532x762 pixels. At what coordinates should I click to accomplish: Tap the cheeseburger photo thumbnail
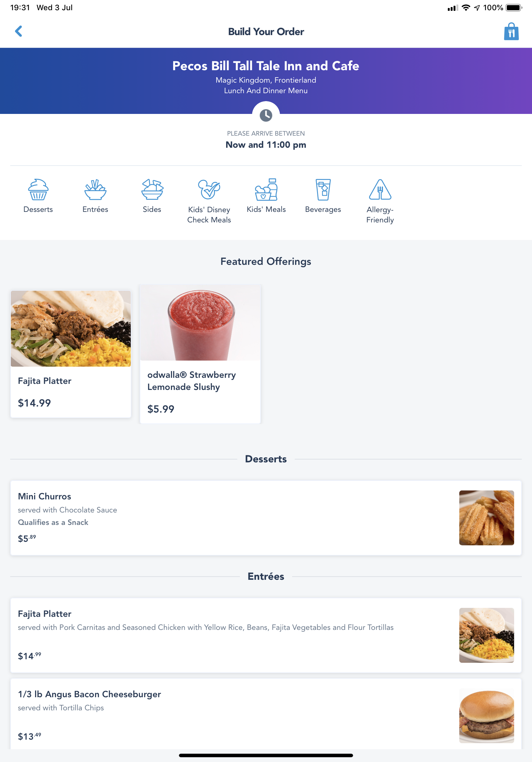click(486, 715)
